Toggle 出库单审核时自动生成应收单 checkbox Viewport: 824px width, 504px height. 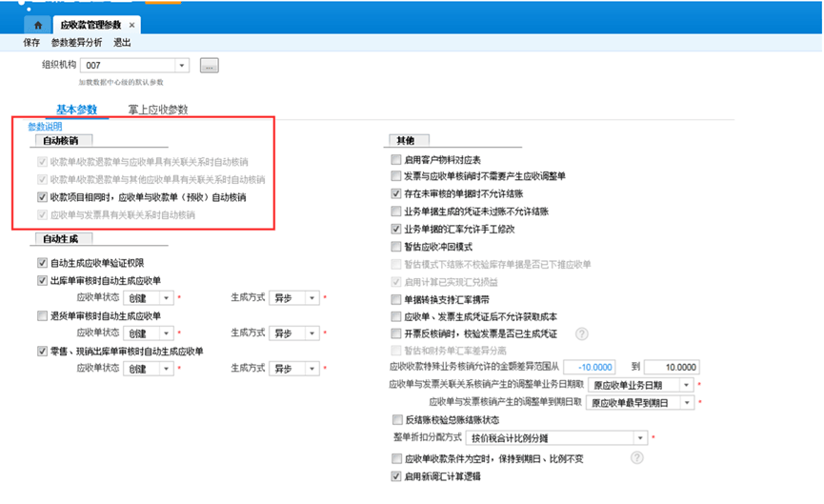(x=42, y=281)
